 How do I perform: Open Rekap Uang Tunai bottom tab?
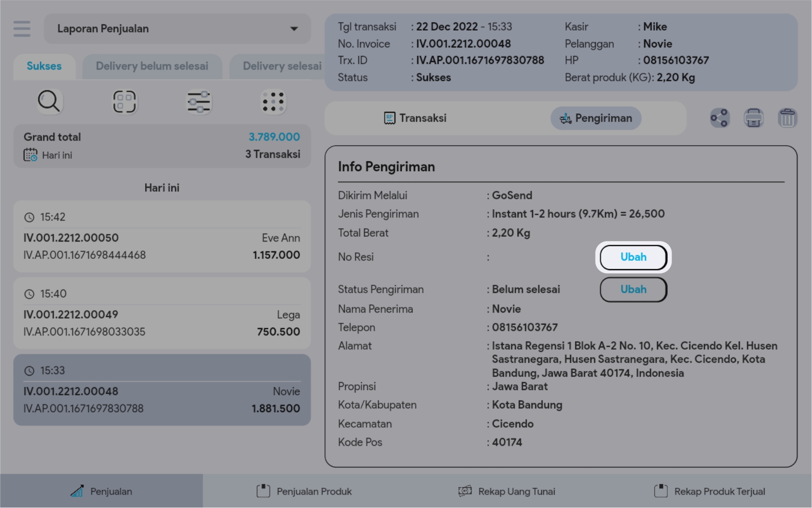coord(507,492)
